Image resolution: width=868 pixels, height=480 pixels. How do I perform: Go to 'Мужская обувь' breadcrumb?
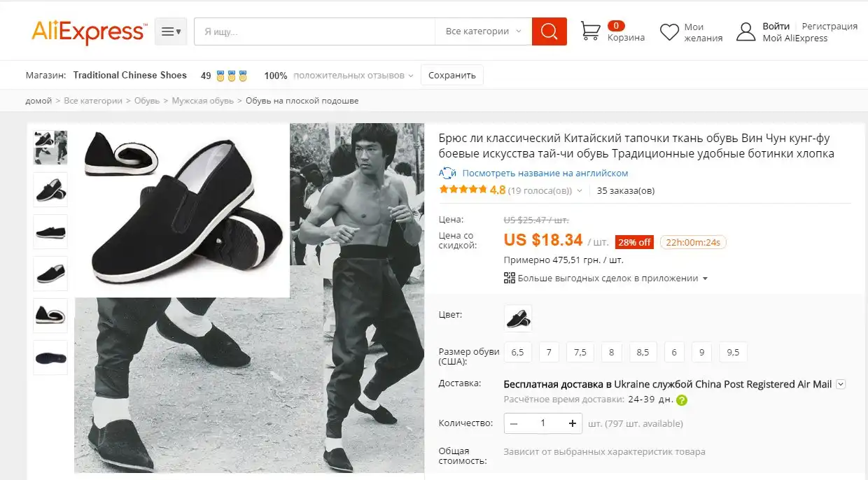[x=202, y=101]
